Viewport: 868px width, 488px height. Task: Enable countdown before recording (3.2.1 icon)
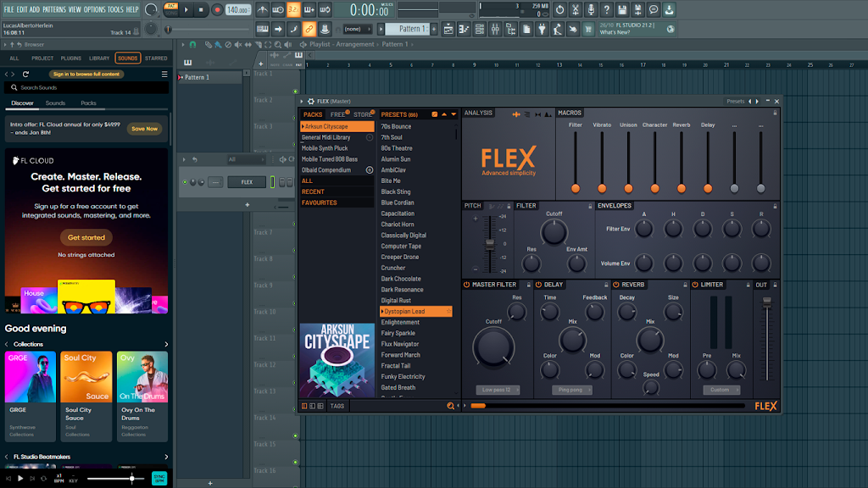(x=293, y=9)
